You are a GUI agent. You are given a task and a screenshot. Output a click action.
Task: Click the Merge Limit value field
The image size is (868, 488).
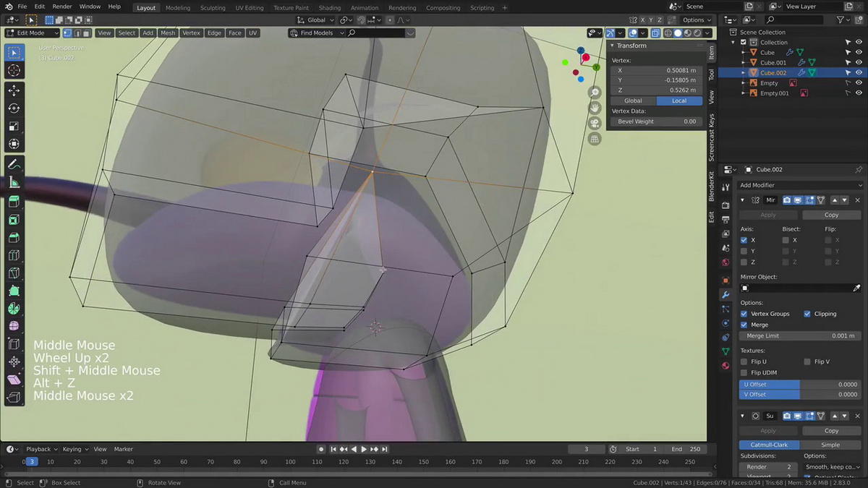pos(800,335)
